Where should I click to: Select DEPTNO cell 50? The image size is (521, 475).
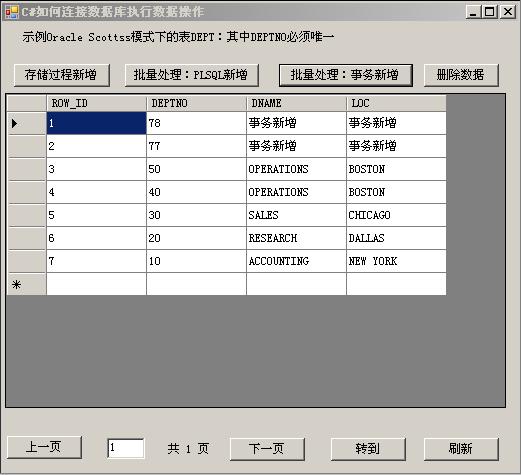coord(196,169)
